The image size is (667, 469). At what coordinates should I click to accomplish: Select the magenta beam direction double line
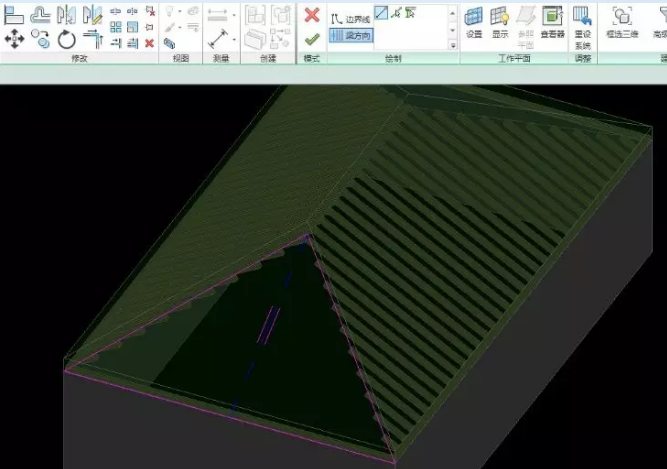[x=268, y=325]
